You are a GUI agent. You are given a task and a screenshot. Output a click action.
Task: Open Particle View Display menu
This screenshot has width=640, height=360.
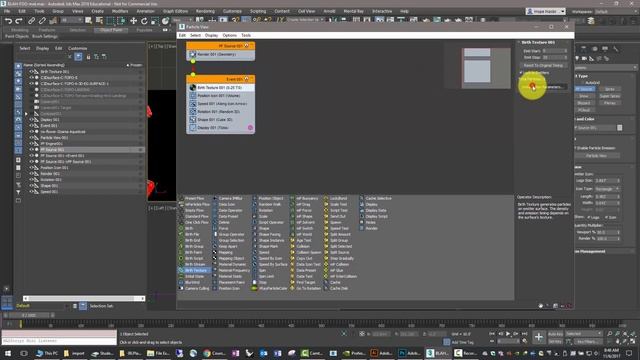pos(211,36)
